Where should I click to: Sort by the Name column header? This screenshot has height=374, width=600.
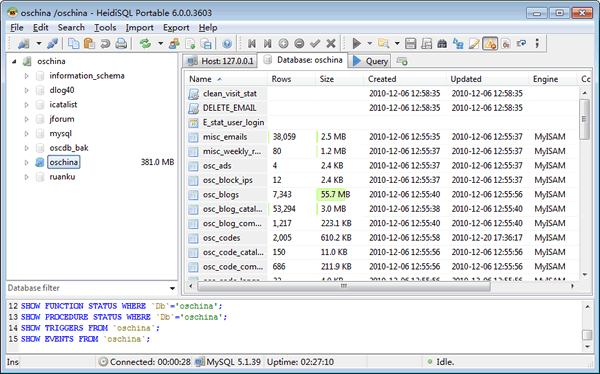227,79
